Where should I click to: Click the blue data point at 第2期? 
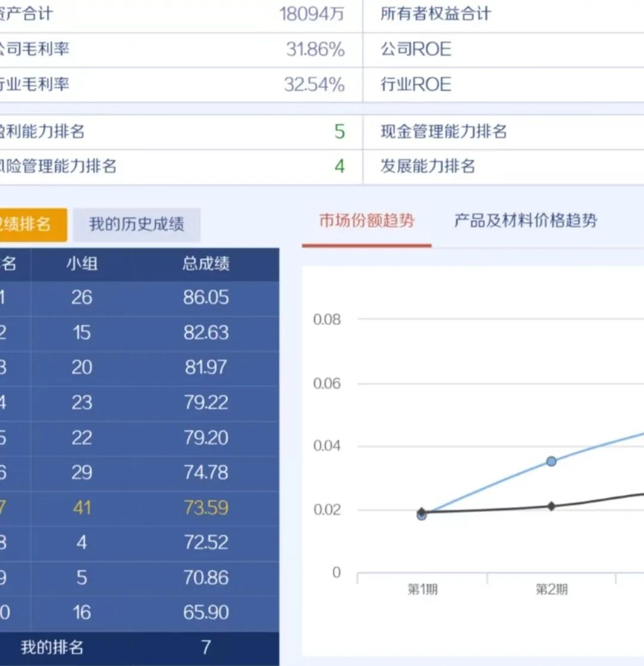[551, 461]
